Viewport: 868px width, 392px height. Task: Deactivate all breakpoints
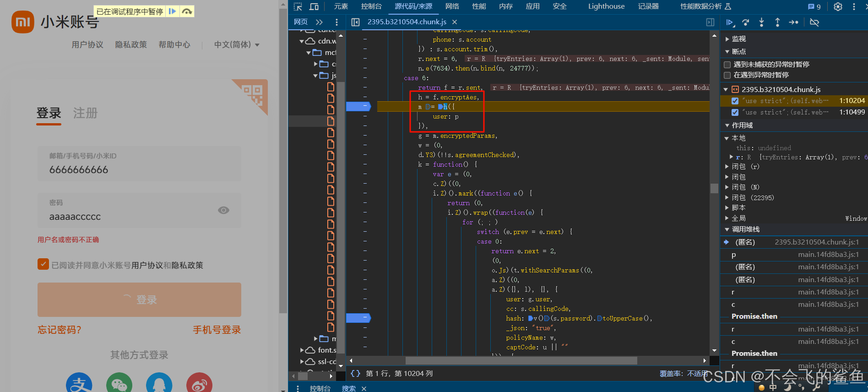click(814, 22)
